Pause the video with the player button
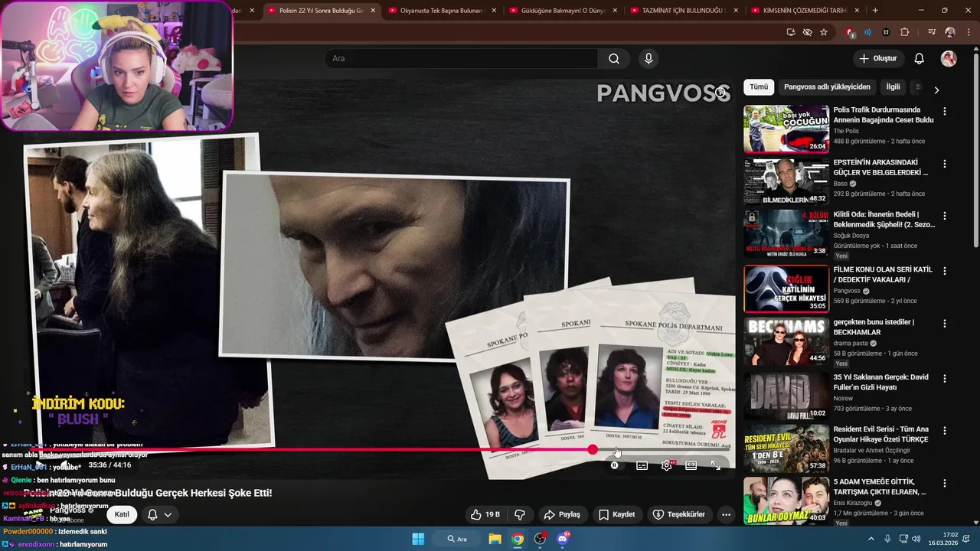980x551 pixels. coord(614,465)
